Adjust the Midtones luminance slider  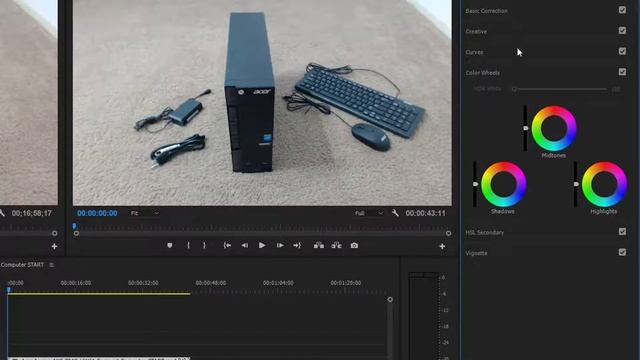[x=525, y=128]
